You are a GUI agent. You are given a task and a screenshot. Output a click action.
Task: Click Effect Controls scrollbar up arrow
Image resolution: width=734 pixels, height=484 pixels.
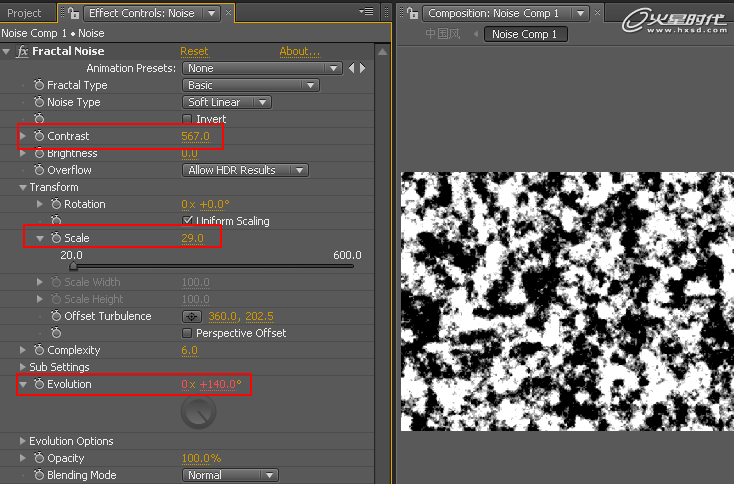[382, 51]
